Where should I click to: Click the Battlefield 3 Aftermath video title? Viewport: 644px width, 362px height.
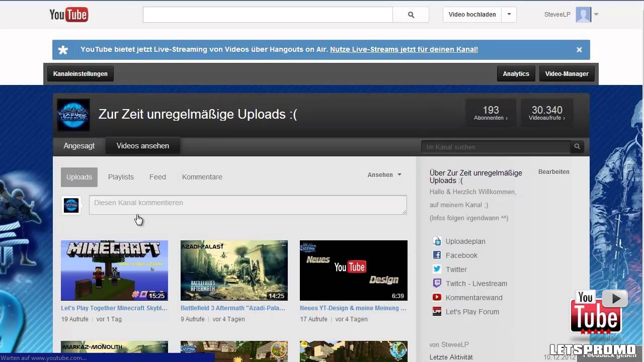click(x=233, y=308)
